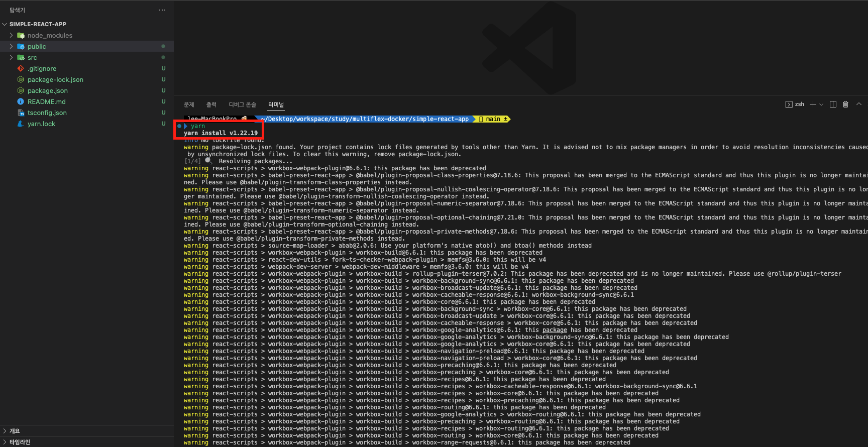The width and height of the screenshot is (868, 447).
Task: Maximize the panel with the up chevron
Action: coord(859,104)
